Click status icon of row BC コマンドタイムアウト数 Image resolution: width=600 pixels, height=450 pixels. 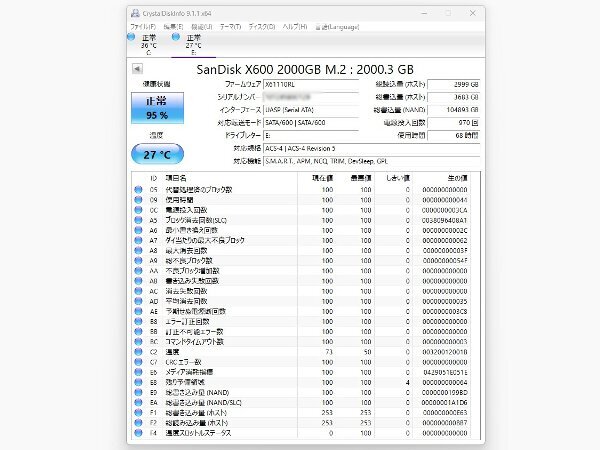(138, 342)
